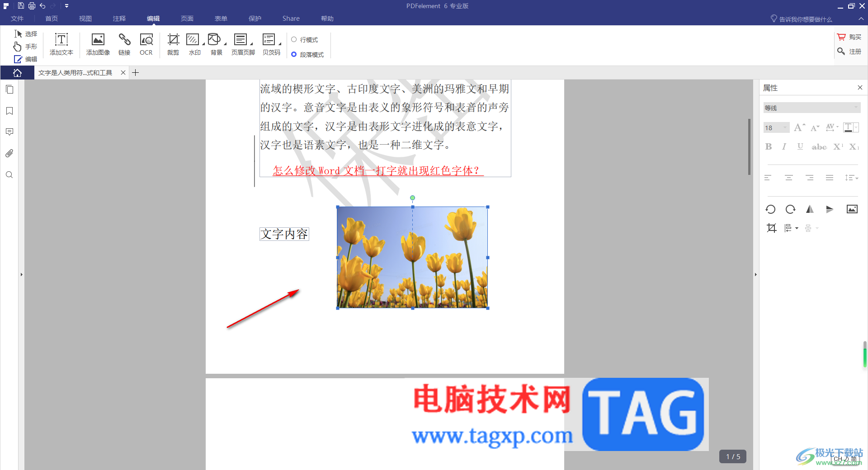Screen dimensions: 868x470
Task: Click the 添加文本 (Add Text) tool
Action: click(x=61, y=44)
